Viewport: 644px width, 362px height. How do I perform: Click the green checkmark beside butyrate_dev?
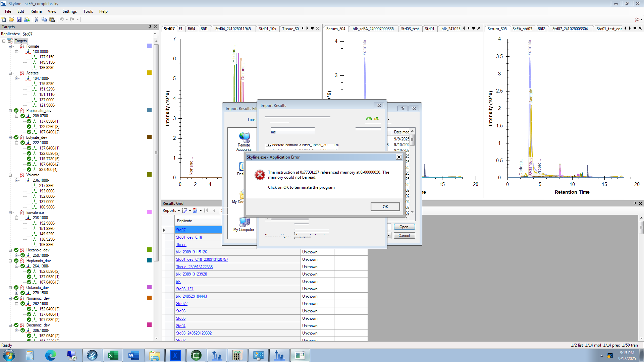(16, 137)
